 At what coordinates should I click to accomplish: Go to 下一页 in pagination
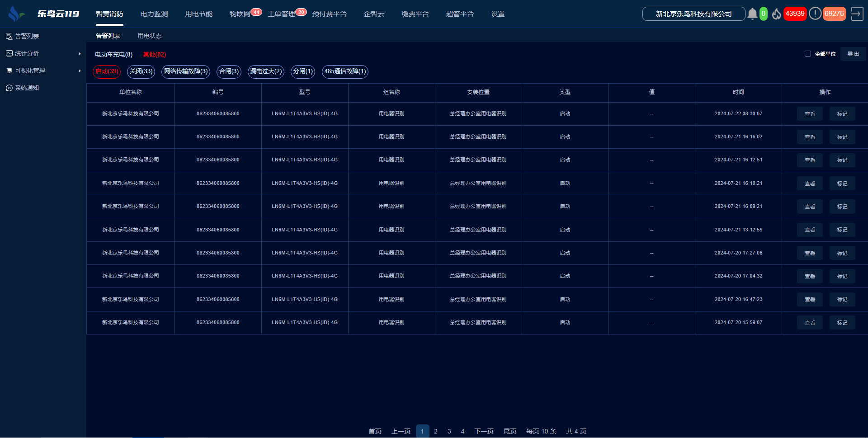(x=484, y=431)
